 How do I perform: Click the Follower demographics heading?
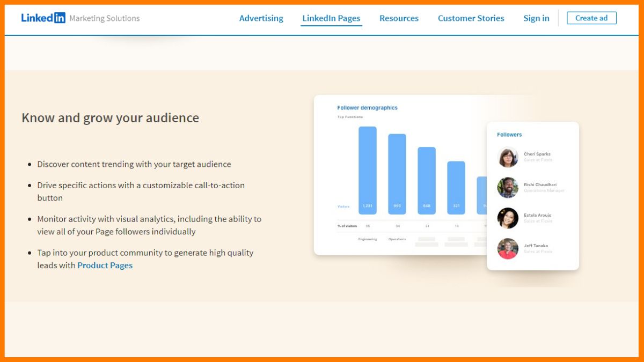[x=367, y=108]
